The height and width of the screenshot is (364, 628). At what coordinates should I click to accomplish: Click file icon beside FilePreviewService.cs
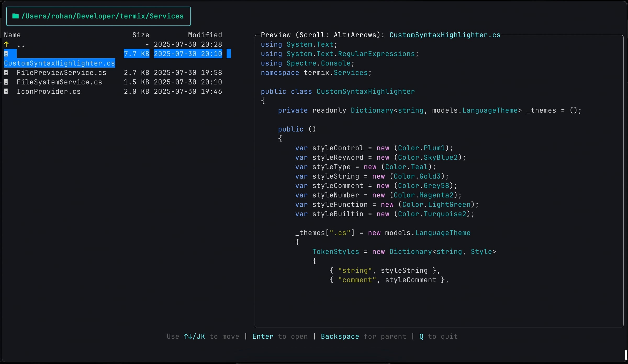click(x=6, y=73)
